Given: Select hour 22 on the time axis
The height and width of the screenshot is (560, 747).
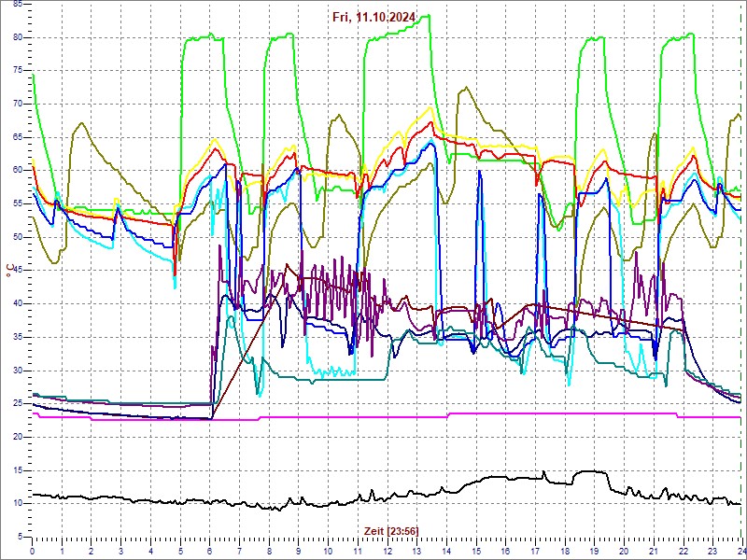Looking at the screenshot, I should pyautogui.click(x=683, y=551).
